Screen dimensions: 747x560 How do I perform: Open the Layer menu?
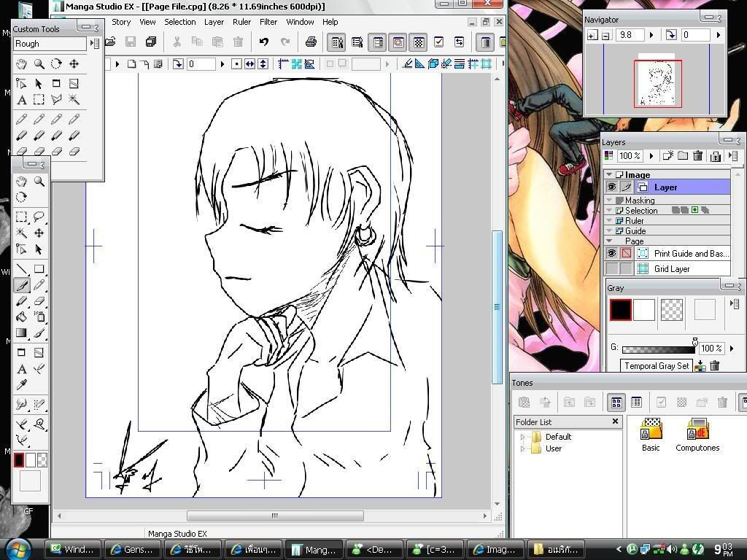pos(214,22)
